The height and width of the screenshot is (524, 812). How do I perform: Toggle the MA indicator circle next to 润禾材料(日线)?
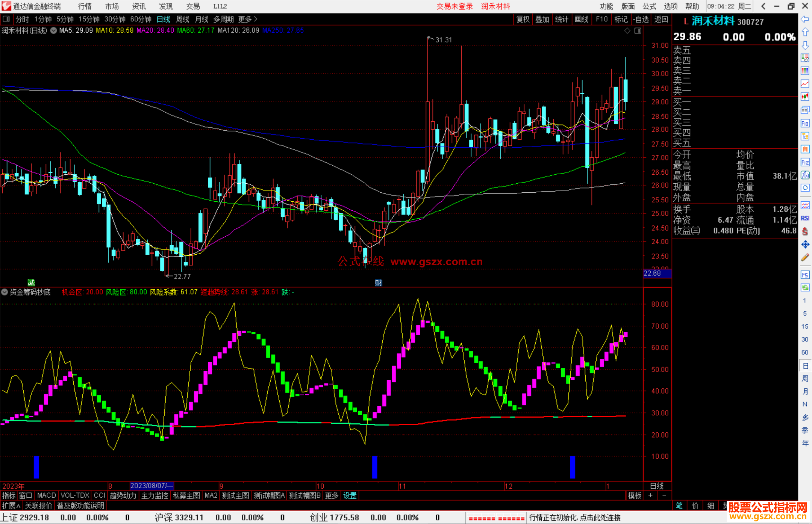(54, 30)
